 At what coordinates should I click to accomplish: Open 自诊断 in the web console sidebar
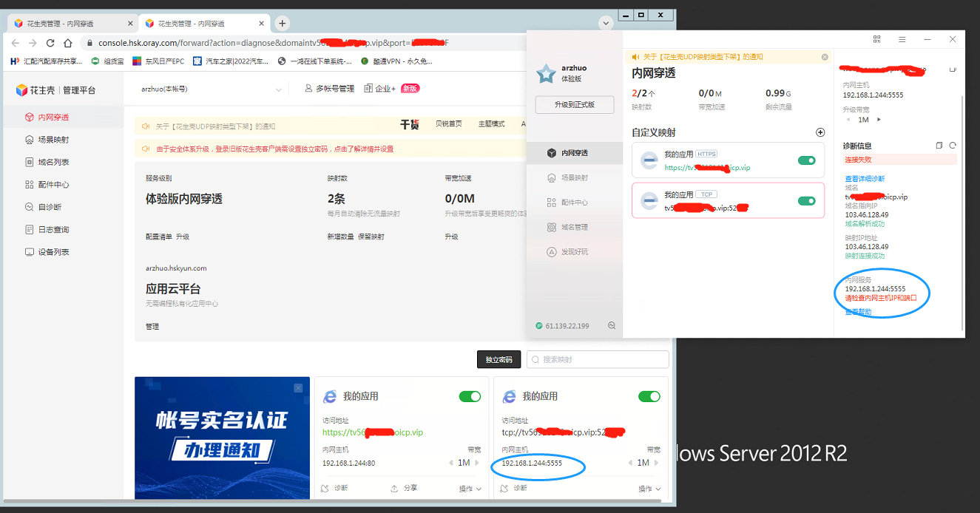49,207
